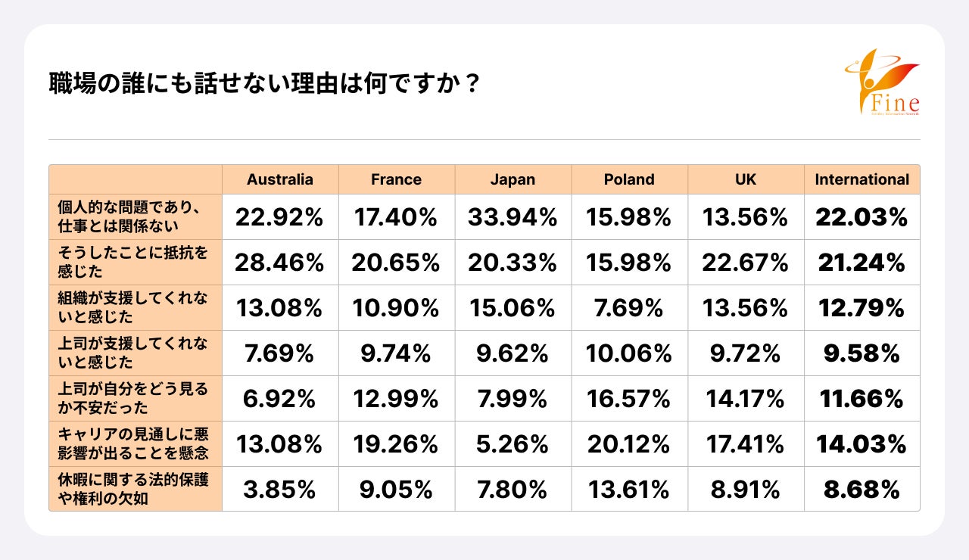
Task: Click the question title 職場の誰にも話せない理由は何ですか？
Action: [x=264, y=83]
